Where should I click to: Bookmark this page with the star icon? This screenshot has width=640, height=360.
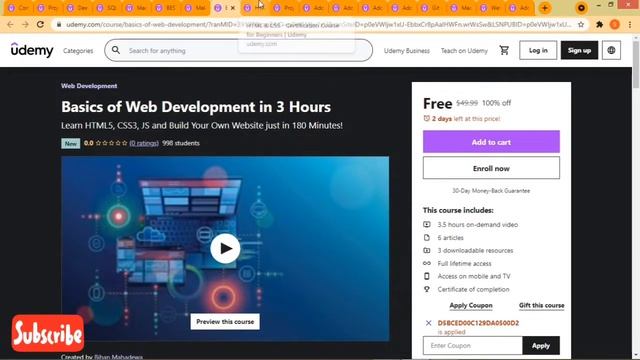pos(581,24)
